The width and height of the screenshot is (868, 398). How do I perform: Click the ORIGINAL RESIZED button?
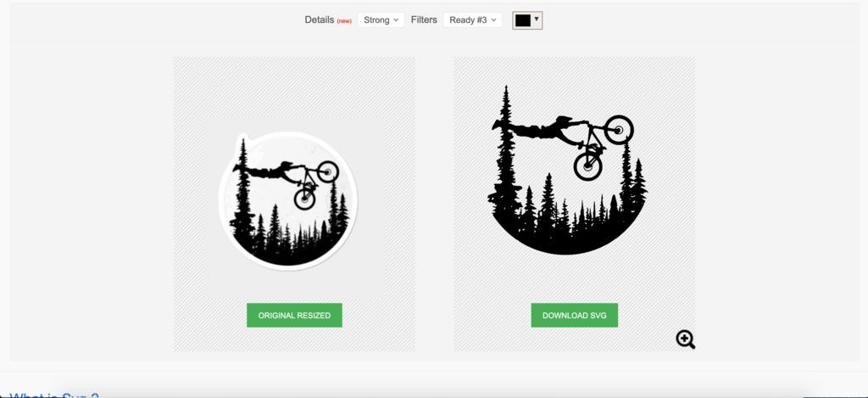pyautogui.click(x=294, y=316)
